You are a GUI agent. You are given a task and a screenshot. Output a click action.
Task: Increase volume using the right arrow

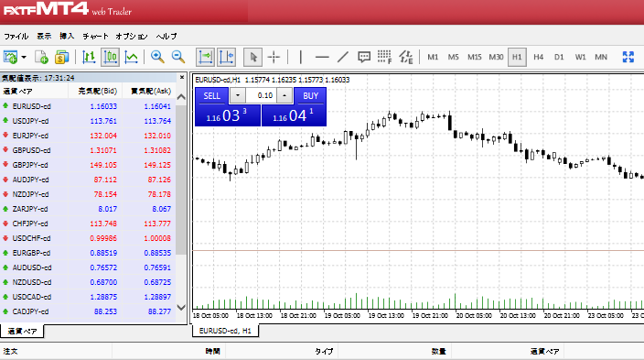click(284, 95)
